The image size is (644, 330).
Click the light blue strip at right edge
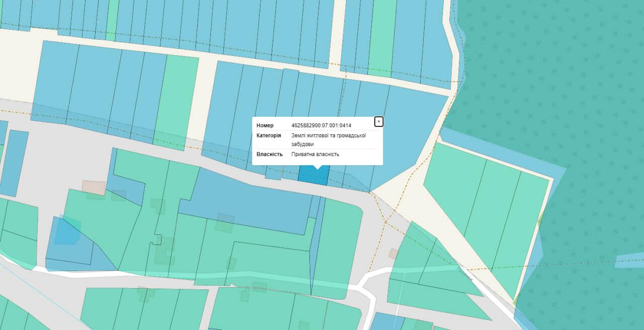click(629, 260)
